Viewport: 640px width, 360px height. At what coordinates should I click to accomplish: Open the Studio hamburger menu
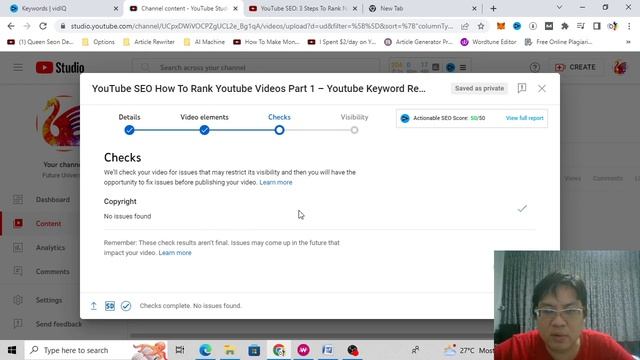click(18, 67)
